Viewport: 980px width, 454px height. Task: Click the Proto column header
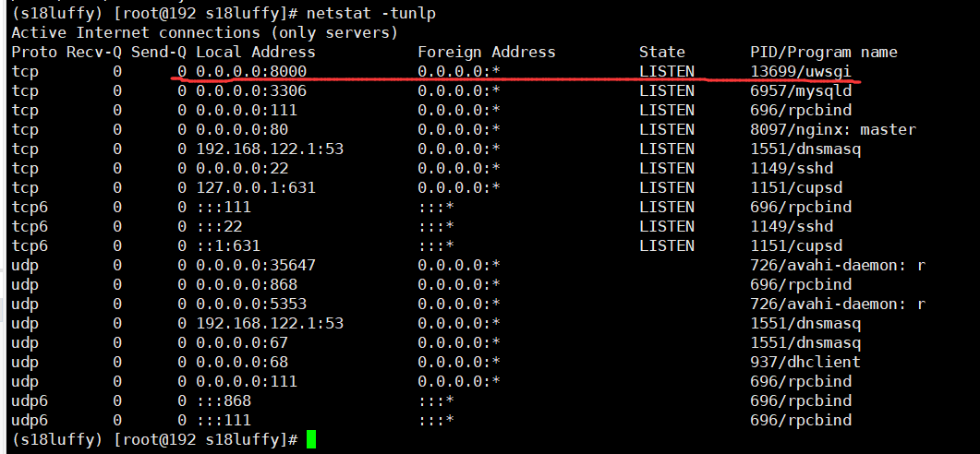pos(34,52)
